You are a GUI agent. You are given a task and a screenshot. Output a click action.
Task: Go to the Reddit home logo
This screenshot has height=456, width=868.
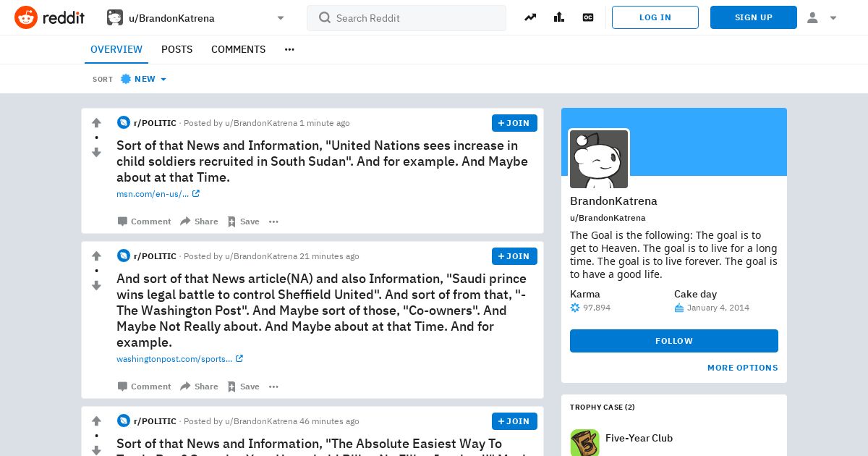[x=49, y=17]
